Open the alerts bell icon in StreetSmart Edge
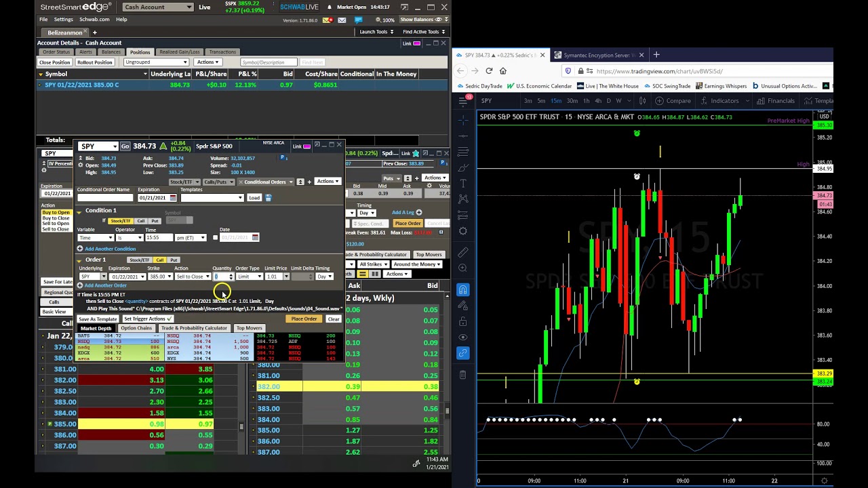The height and width of the screenshot is (488, 868). (x=330, y=7)
